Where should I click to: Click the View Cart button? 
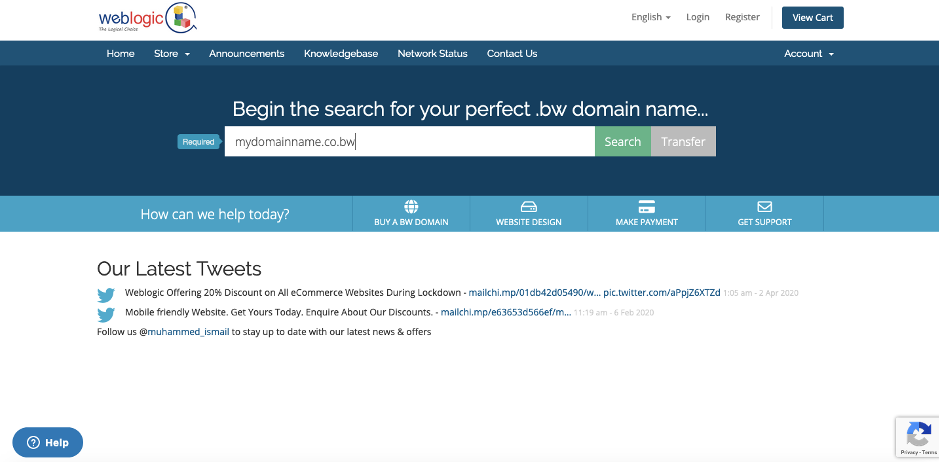click(x=813, y=18)
